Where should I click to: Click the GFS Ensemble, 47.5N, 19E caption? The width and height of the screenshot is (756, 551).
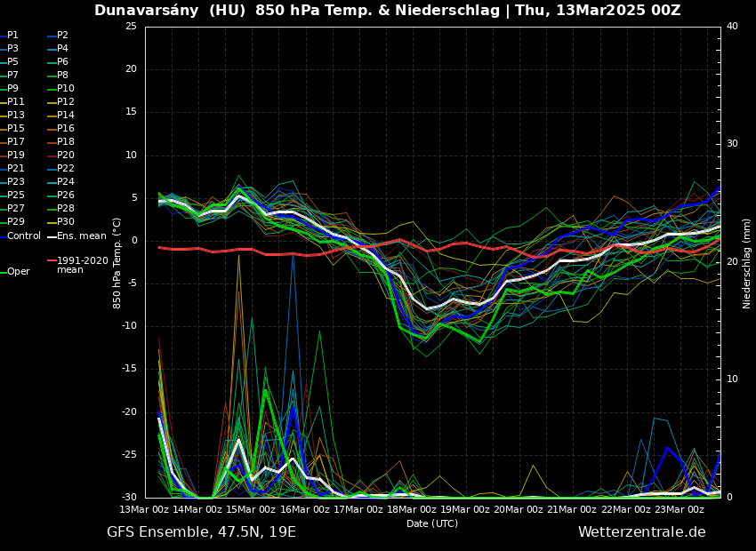pos(201,532)
